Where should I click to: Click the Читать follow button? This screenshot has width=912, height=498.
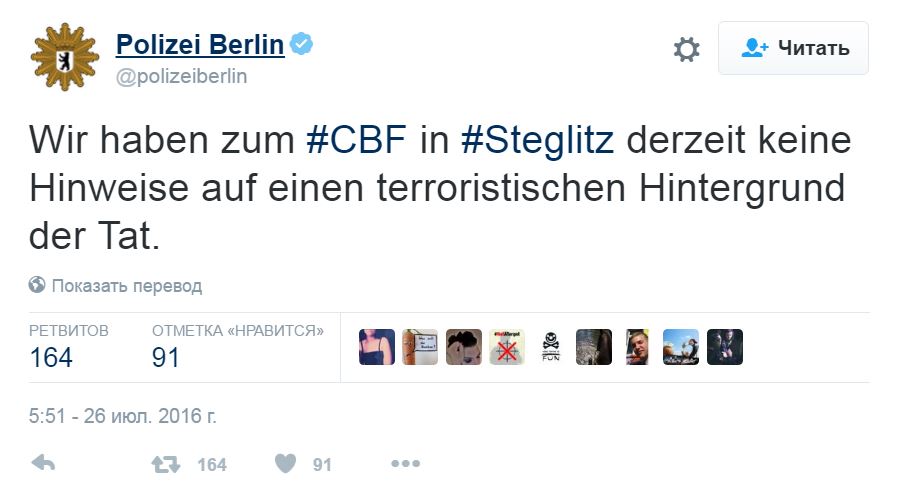(793, 48)
